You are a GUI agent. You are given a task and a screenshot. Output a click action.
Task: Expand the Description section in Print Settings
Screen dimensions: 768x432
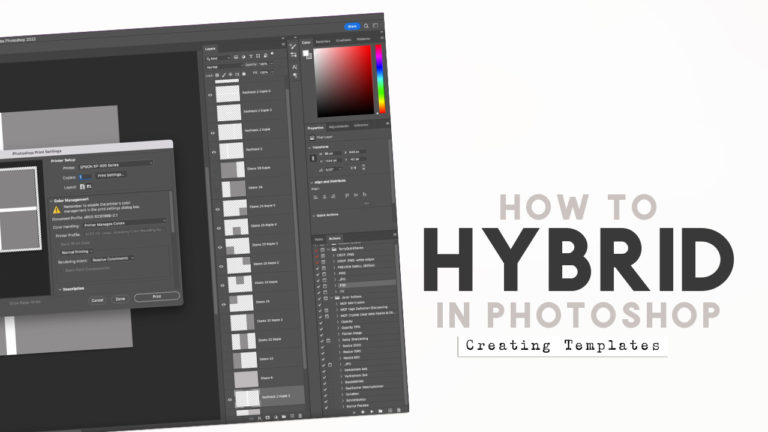pyautogui.click(x=60, y=289)
